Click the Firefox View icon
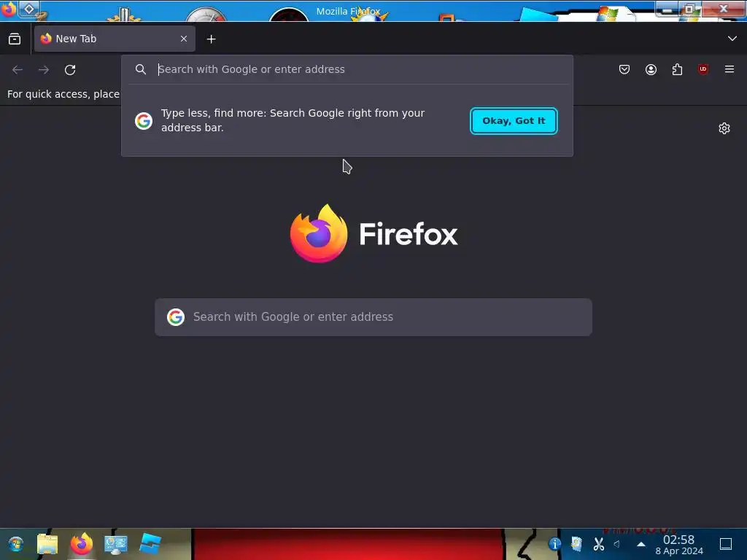 pos(15,39)
